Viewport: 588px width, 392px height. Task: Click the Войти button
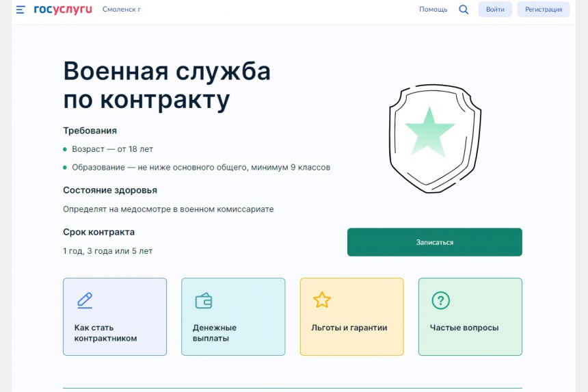pyautogui.click(x=495, y=10)
